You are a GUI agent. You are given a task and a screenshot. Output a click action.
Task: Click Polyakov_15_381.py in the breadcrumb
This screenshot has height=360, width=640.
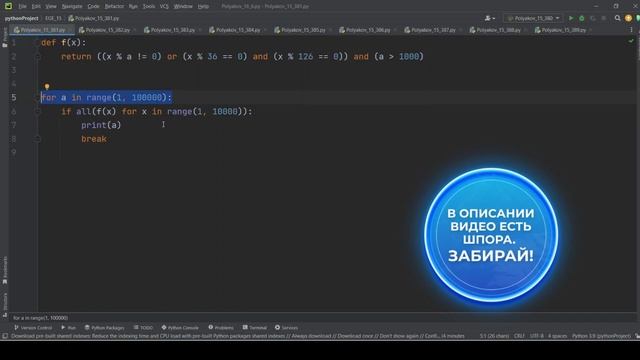point(94,18)
